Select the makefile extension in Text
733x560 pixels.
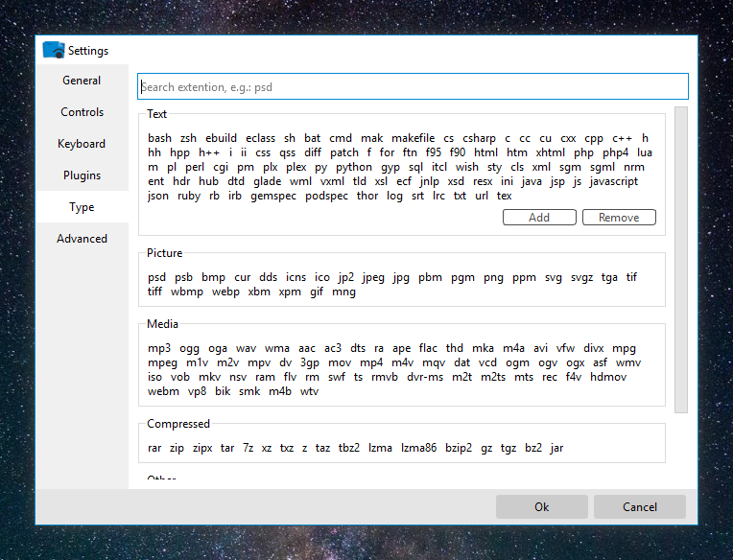point(413,138)
